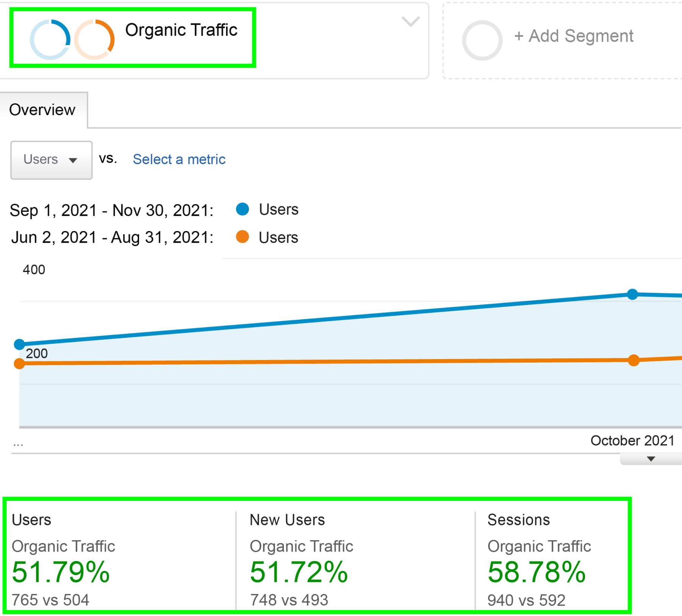Image resolution: width=682 pixels, height=616 pixels.
Task: Open the Organic Traffic segment
Action: [181, 30]
